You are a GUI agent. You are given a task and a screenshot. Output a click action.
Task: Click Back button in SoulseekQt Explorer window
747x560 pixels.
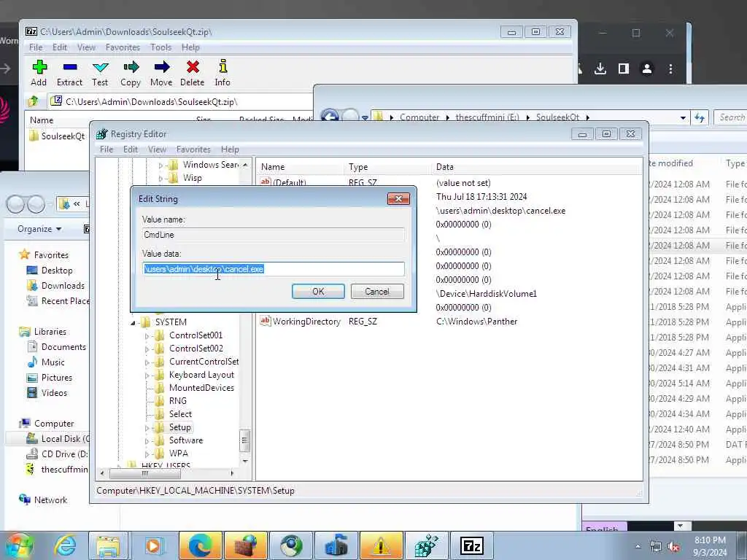click(330, 116)
